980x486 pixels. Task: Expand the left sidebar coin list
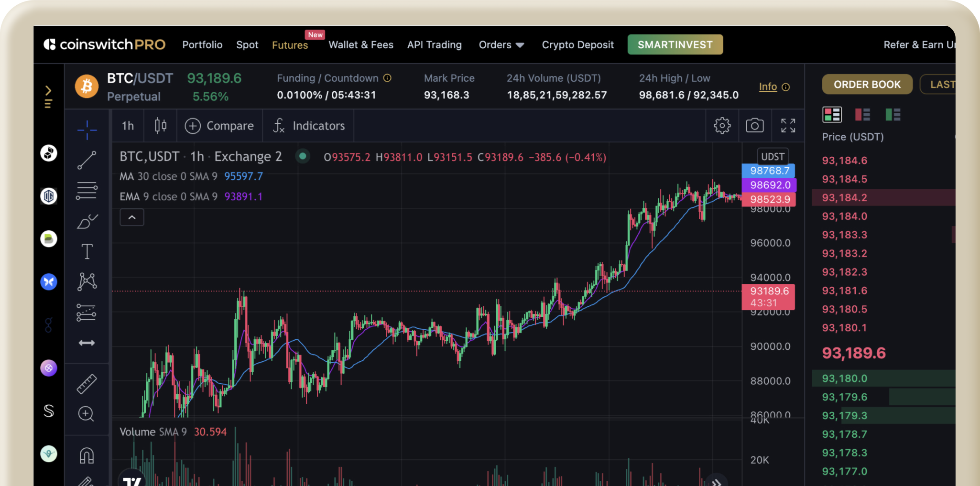pyautogui.click(x=48, y=91)
